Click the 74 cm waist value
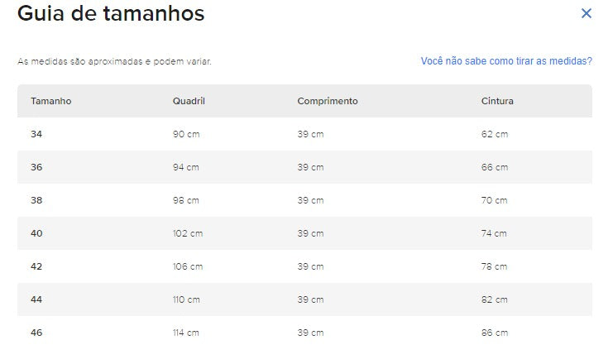 tap(494, 233)
